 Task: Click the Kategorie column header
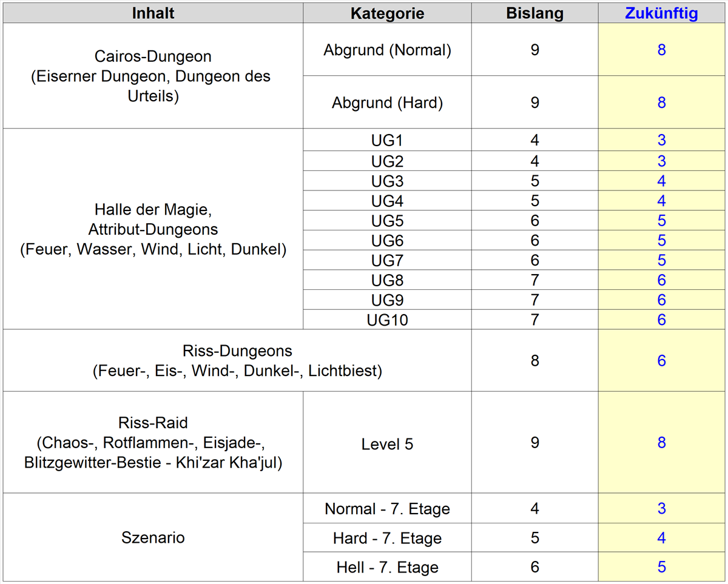pos(387,13)
